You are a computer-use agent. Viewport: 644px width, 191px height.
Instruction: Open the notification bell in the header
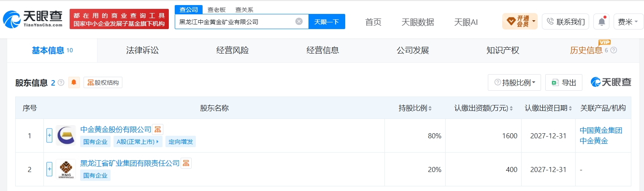(x=601, y=22)
